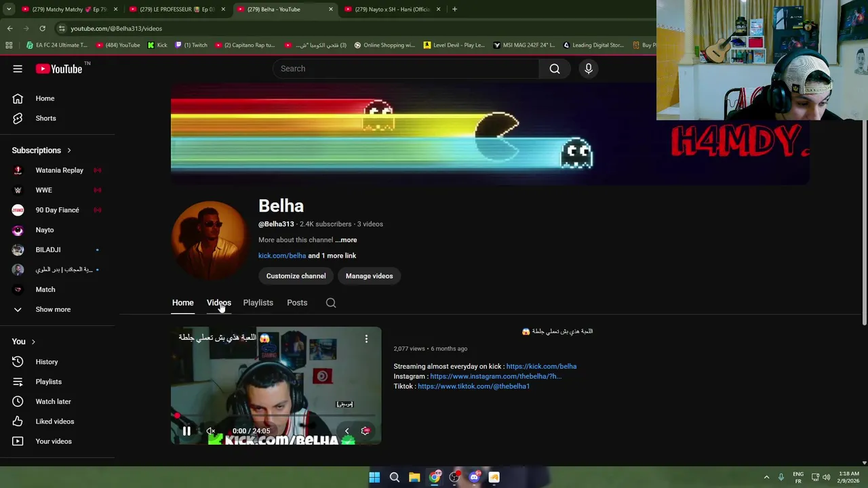Open the Chrome apps grid bookmark
This screenshot has height=488, width=868.
(x=9, y=45)
